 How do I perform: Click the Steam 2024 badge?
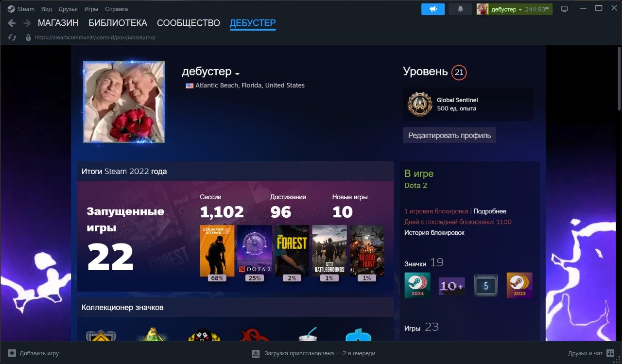coord(417,285)
